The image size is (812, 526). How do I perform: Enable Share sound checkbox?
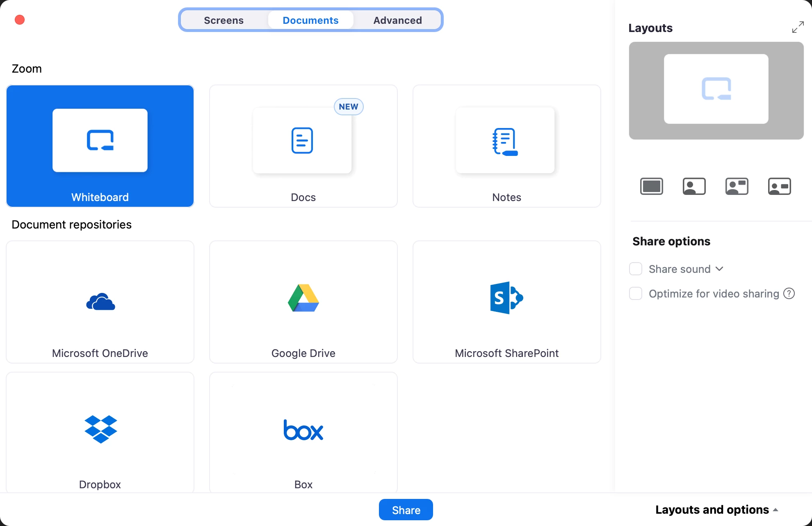click(636, 269)
